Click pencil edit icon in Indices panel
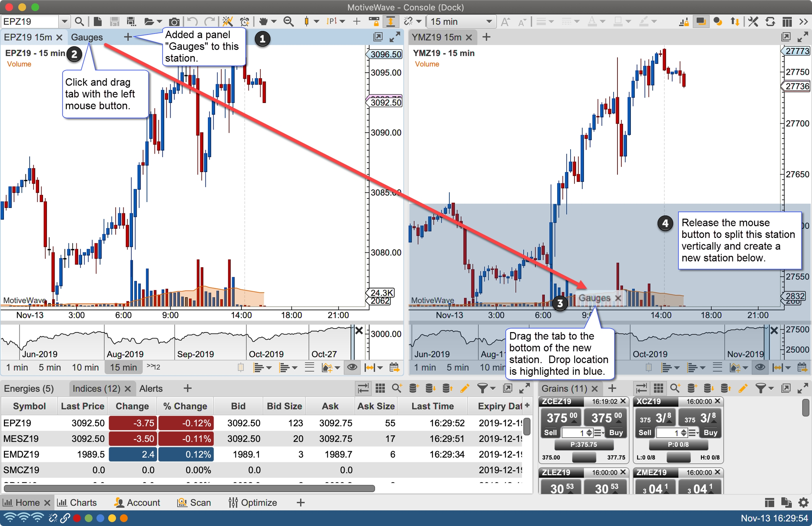Viewport: 812px width, 526px height. point(465,388)
